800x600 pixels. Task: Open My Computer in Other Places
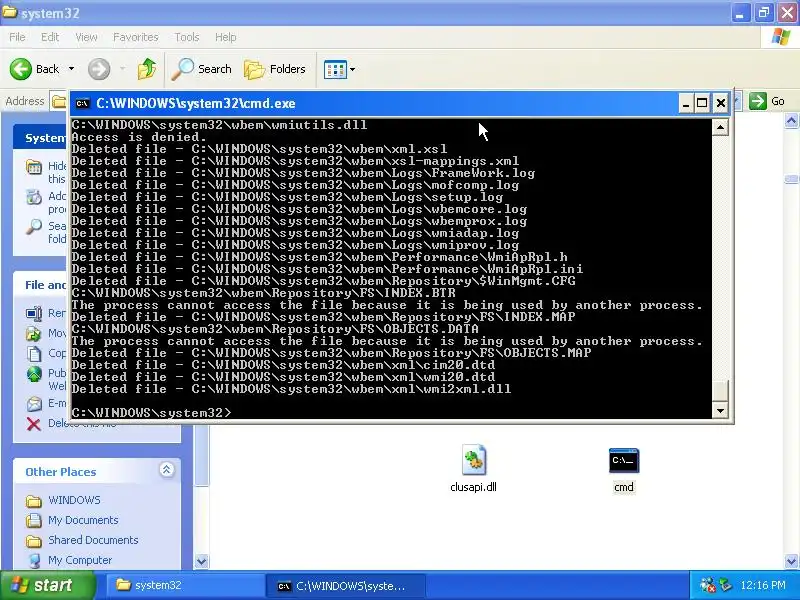coord(80,560)
